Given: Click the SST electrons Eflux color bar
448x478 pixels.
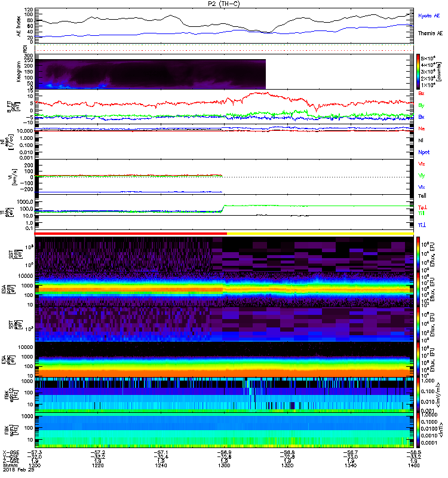Looking at the screenshot, I should point(418,324).
